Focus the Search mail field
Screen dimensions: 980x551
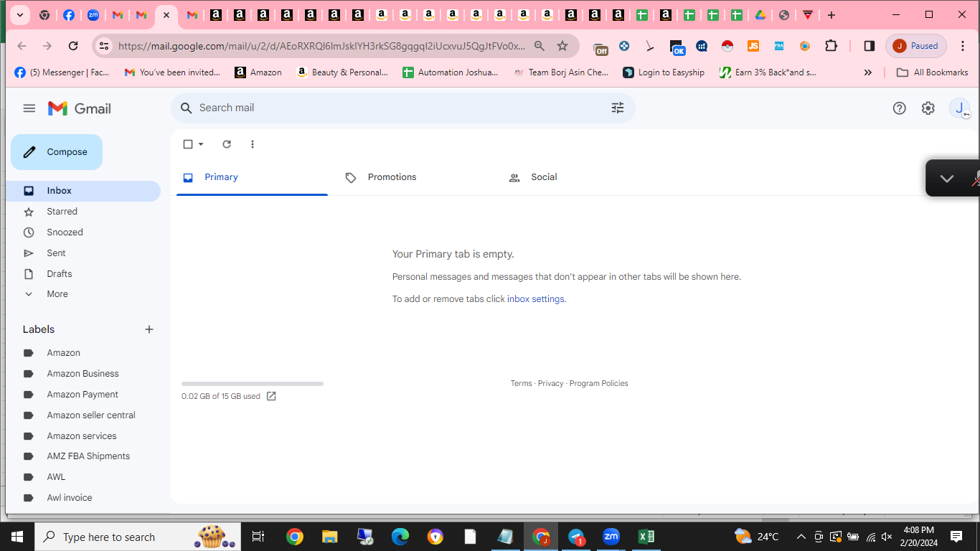pos(402,108)
